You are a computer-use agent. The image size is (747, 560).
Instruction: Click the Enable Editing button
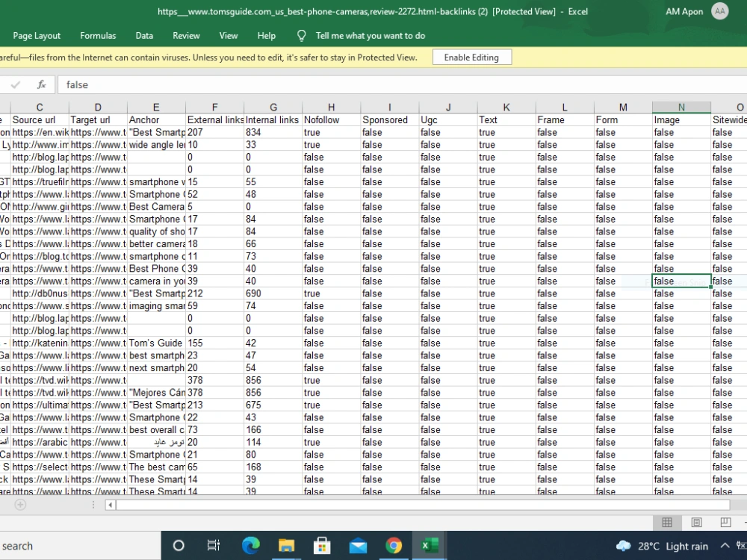pyautogui.click(x=471, y=57)
